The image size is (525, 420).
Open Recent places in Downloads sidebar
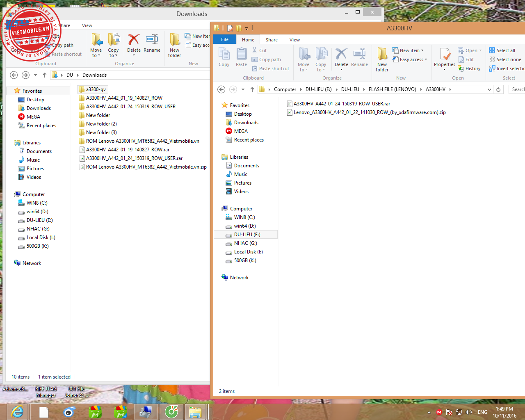[37, 126]
